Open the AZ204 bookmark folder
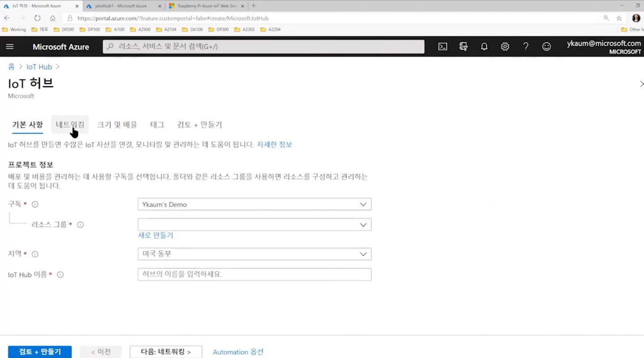The height and width of the screenshot is (358, 644). (270, 30)
